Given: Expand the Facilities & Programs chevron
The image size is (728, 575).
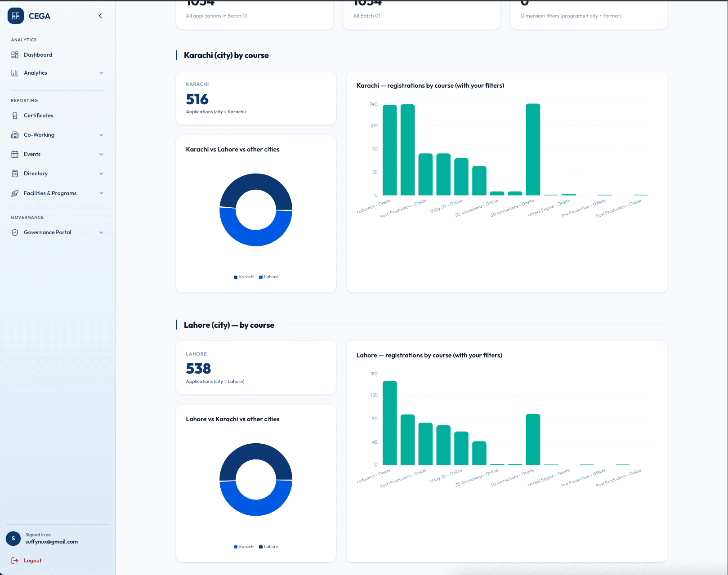Looking at the screenshot, I should point(101,193).
